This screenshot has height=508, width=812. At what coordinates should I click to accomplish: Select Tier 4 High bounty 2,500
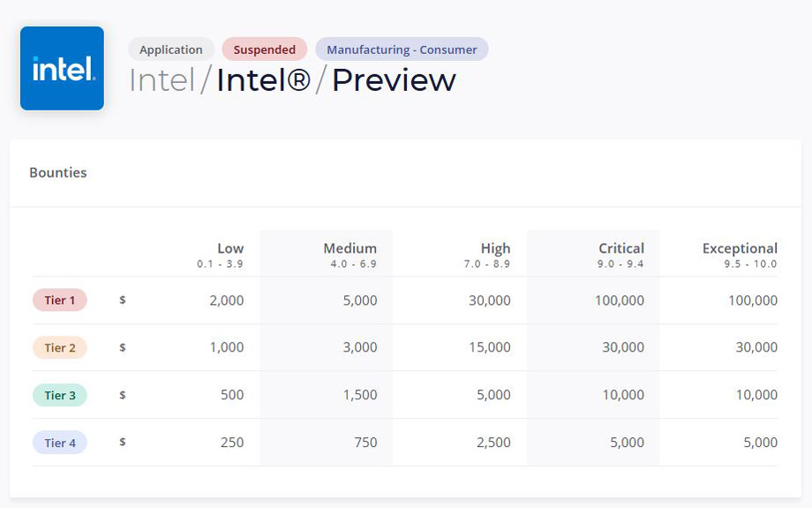[x=493, y=443]
